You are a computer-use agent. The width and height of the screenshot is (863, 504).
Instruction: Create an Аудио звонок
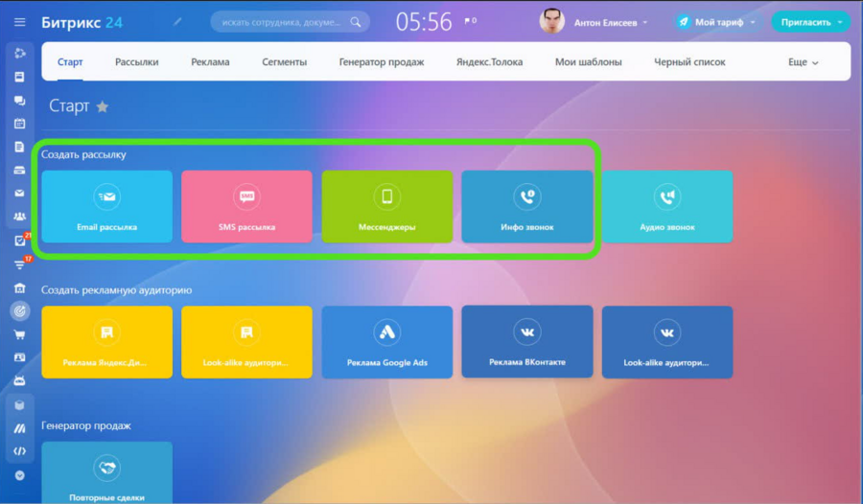[x=667, y=206]
